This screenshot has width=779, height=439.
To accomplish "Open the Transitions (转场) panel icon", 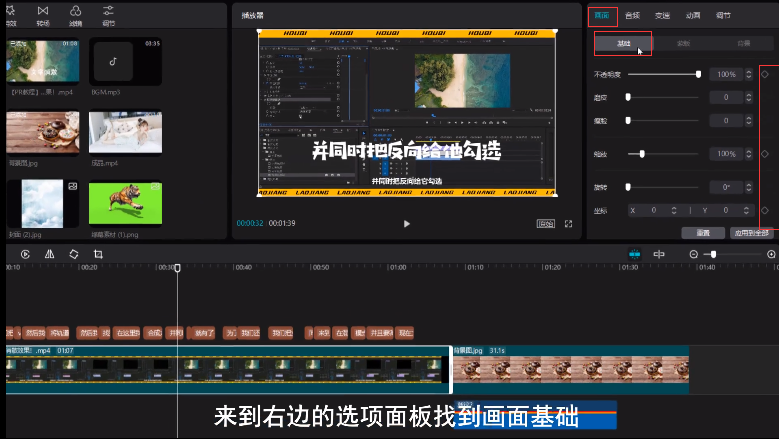I will click(42, 14).
